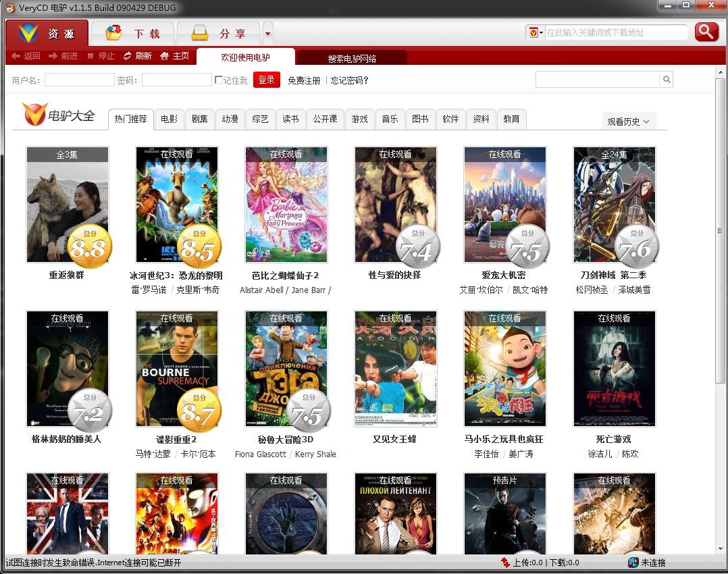
Task: Select the 综艺 category tab
Action: tap(260, 119)
